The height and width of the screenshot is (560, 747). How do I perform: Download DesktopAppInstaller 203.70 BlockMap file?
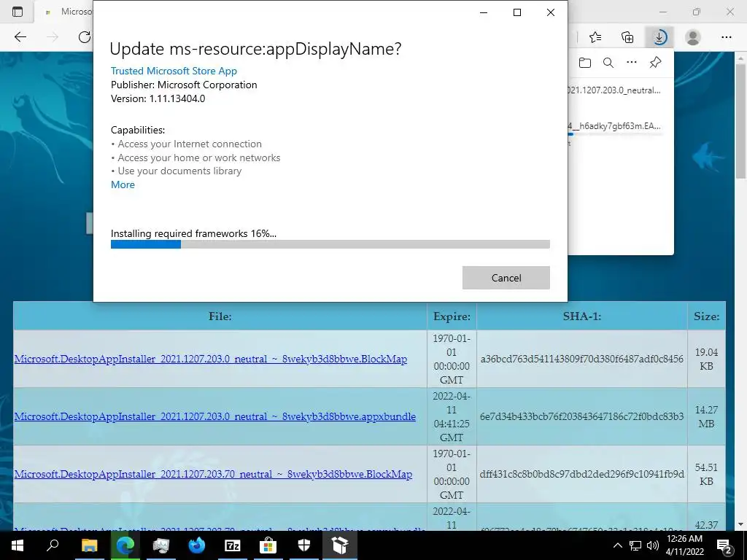[213, 474]
